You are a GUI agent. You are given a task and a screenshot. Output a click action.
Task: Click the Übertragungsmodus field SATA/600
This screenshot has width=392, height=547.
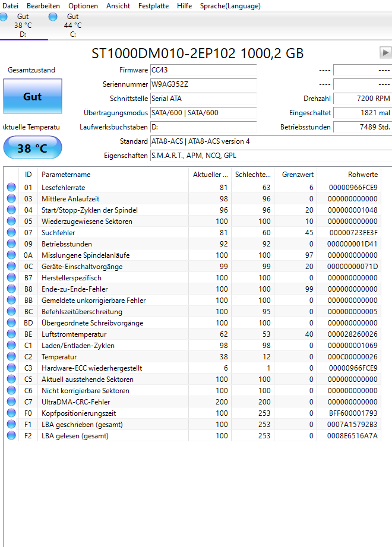203,113
